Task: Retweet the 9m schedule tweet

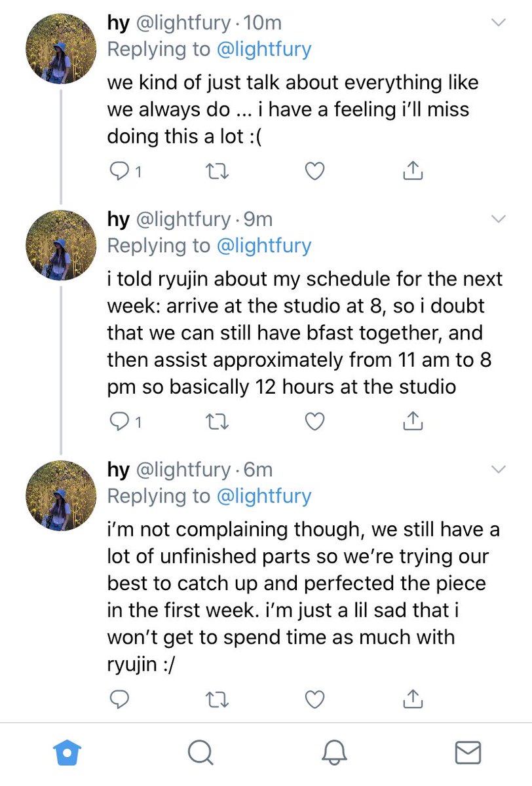Action: [217, 422]
